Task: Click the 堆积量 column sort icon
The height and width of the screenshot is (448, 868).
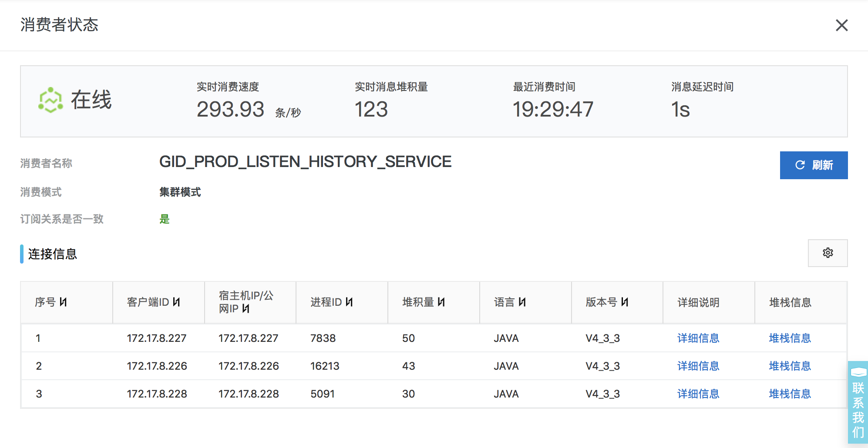Action: (441, 302)
